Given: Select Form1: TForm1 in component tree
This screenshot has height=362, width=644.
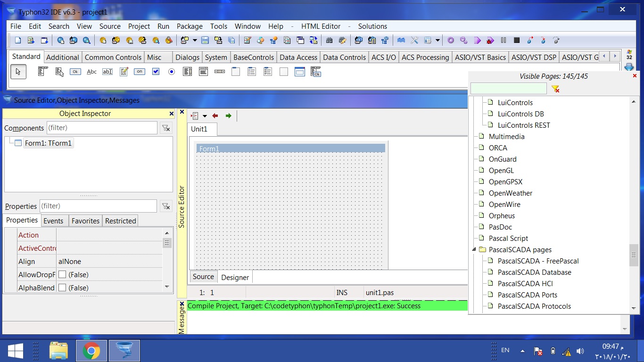Looking at the screenshot, I should tap(48, 143).
